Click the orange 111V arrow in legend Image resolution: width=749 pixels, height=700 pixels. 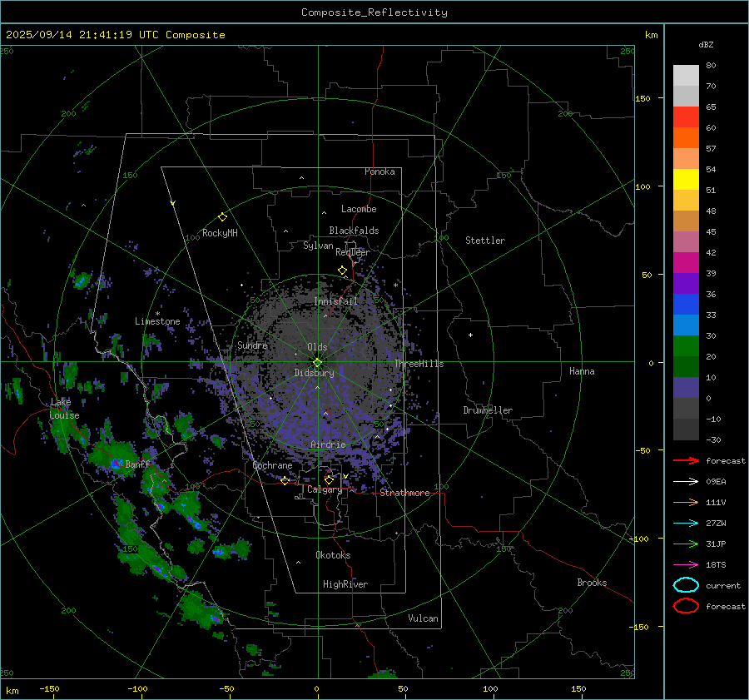tap(686, 502)
